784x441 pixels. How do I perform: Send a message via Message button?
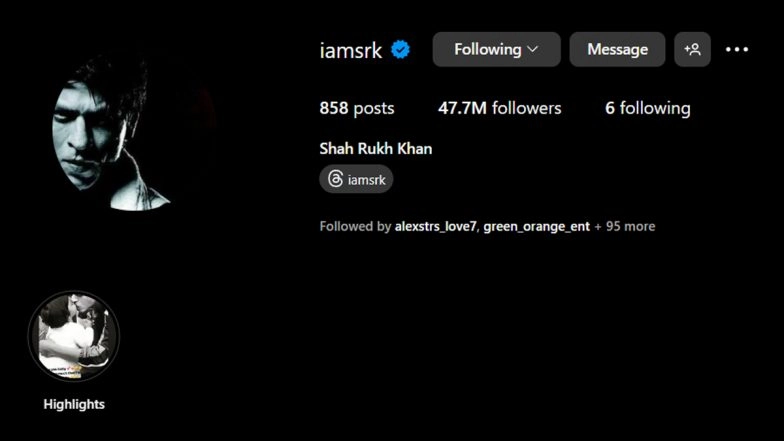point(618,50)
